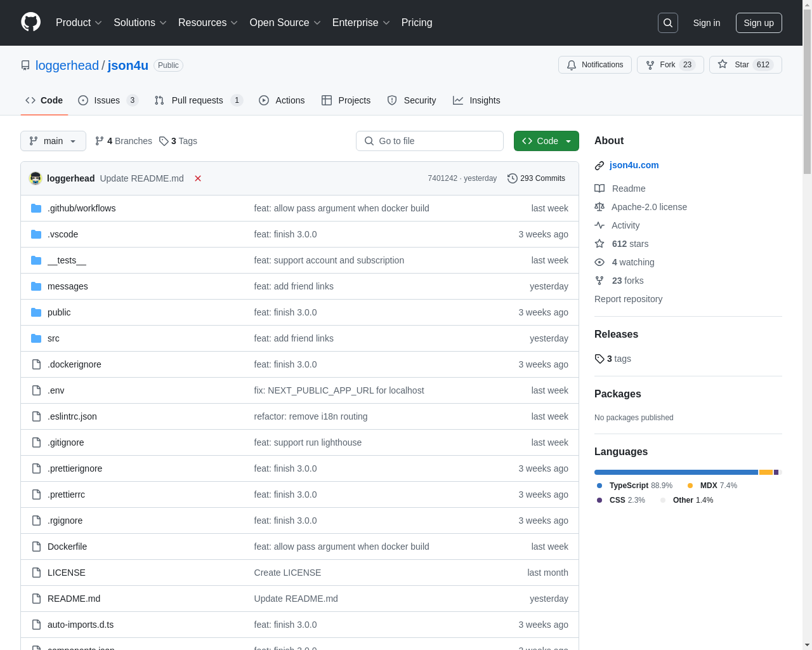Viewport: 812px width, 650px height.
Task: Click the Notifications button
Action: (595, 65)
